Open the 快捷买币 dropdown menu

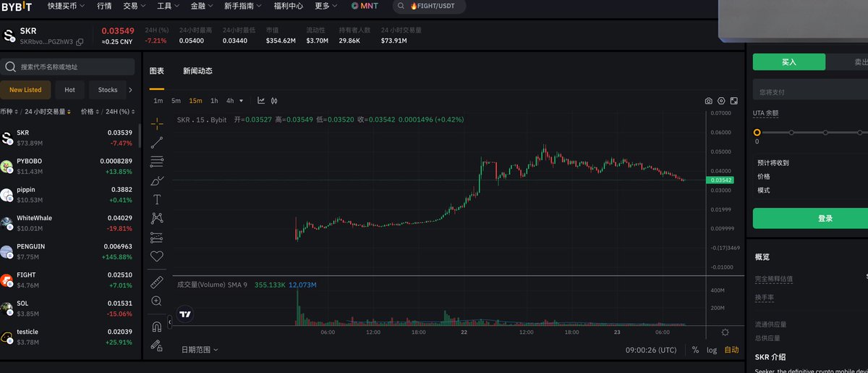65,6
